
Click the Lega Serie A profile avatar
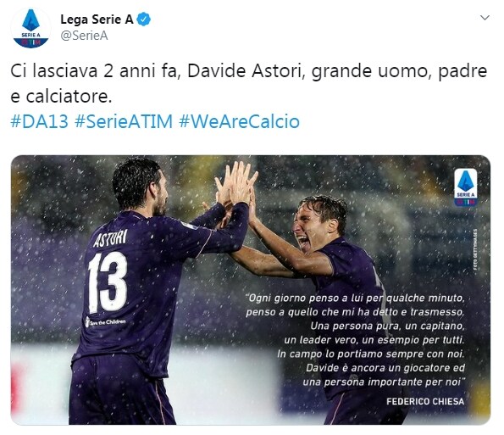pyautogui.click(x=30, y=28)
